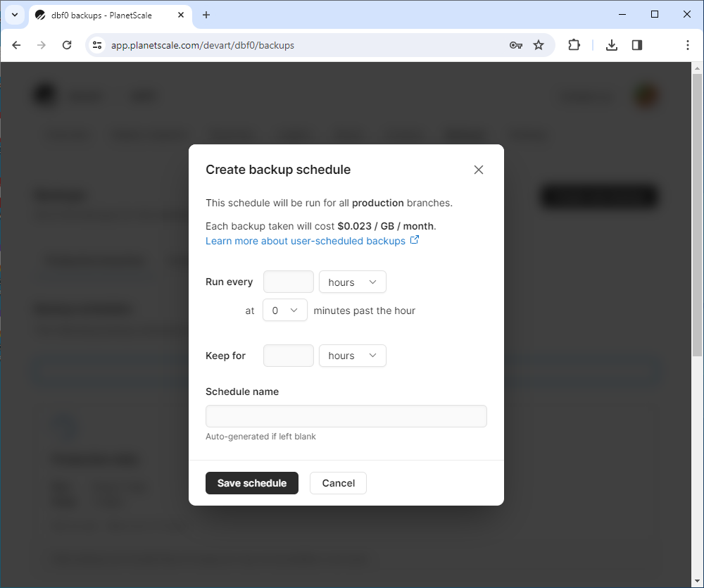Screen dimensions: 704x588
Task: Open the browser extensions puzzle icon
Action: coord(574,45)
